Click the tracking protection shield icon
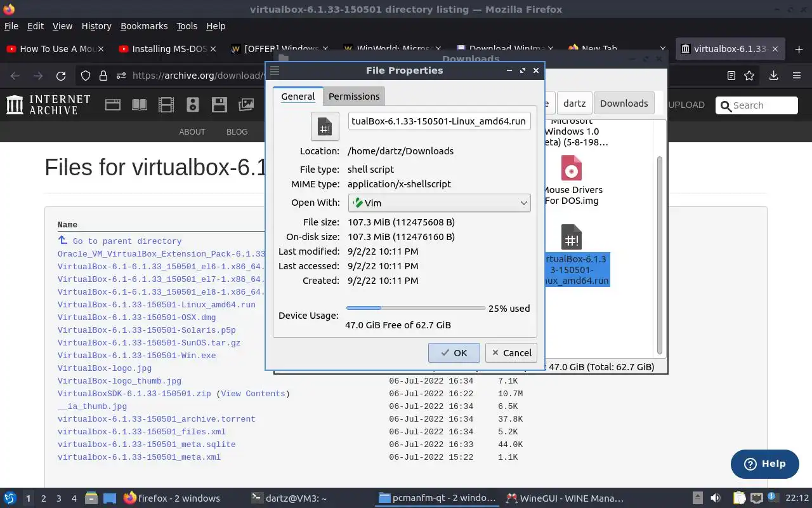The image size is (812, 508). [86, 76]
